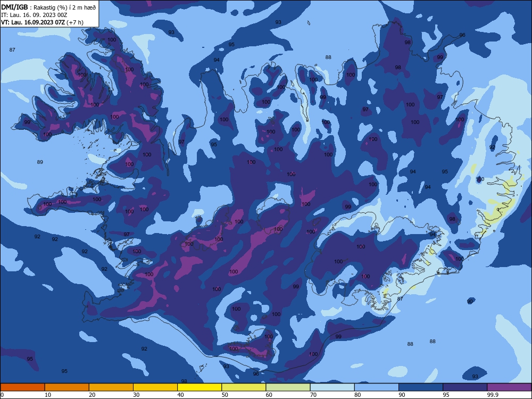The height and width of the screenshot is (399, 532).
Task: Click the DMI/IGB title text
Action: click(x=14, y=7)
